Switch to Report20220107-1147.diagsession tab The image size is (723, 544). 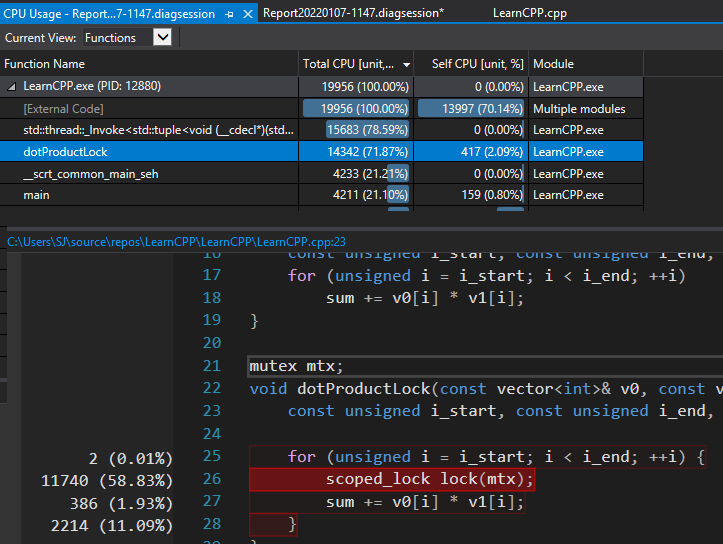tap(353, 13)
